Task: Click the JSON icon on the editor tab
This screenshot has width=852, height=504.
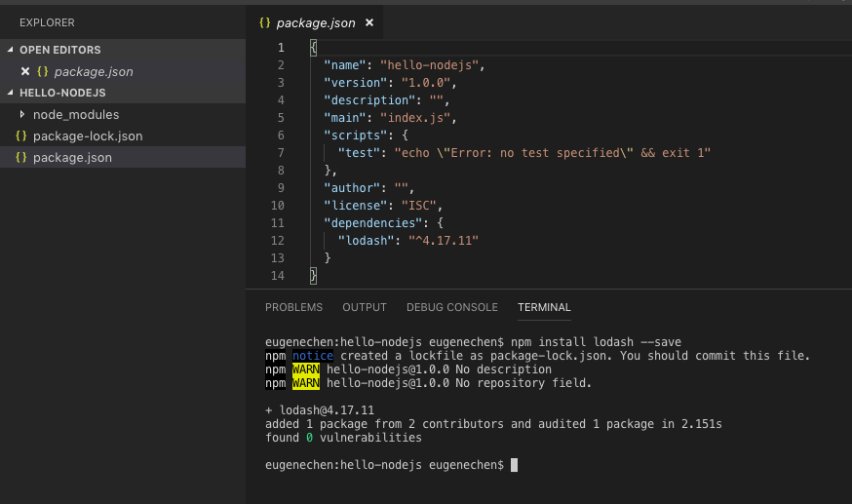Action: (x=264, y=22)
